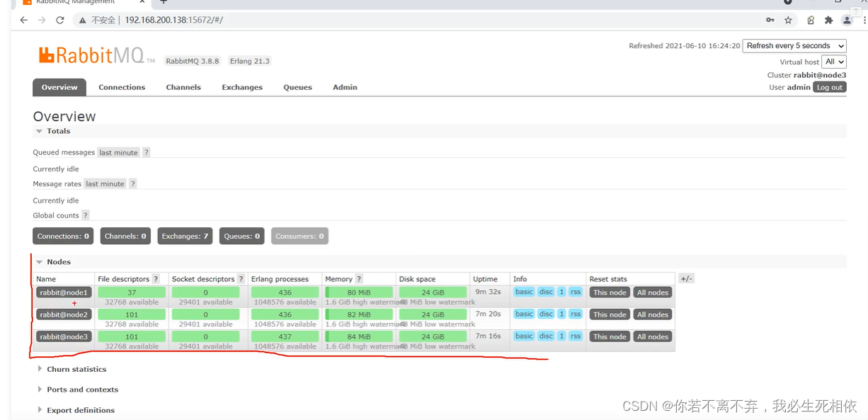868x420 pixels.
Task: Click the Erlang 21.3 version label
Action: (x=249, y=61)
